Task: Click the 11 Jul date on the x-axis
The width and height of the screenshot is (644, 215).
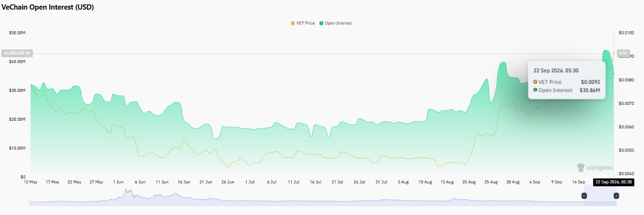Action: click(x=293, y=182)
